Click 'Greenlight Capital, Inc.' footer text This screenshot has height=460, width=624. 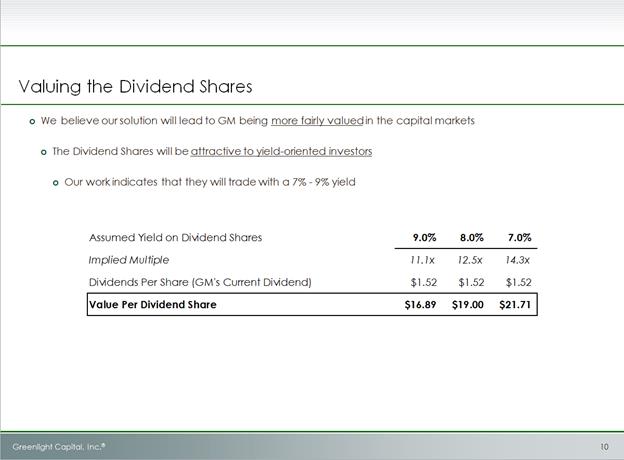pos(58,447)
